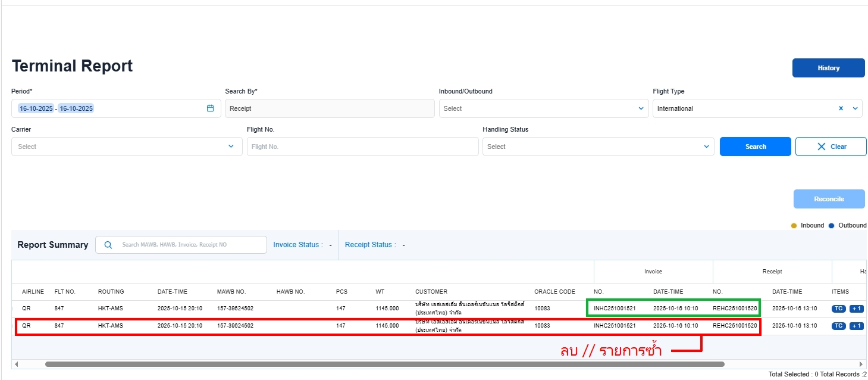Click the TC badge in the first row

[838, 309]
